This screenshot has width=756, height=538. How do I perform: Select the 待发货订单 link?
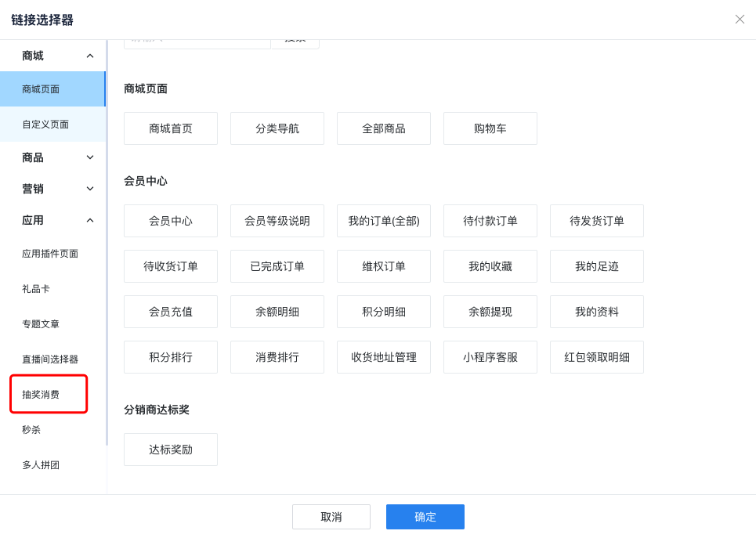pos(597,221)
